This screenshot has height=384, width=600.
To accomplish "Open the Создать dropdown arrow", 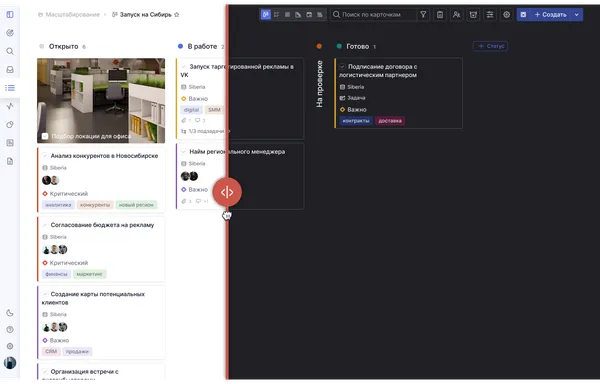I will (577, 15).
